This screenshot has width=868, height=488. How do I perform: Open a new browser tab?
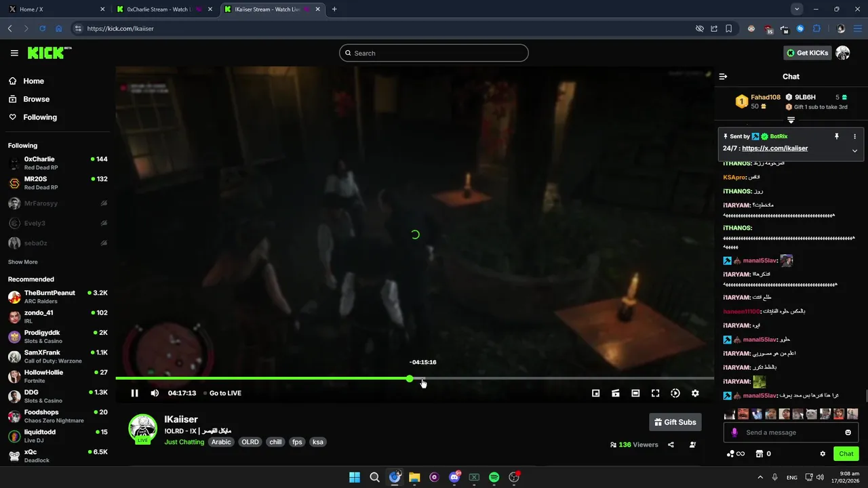pyautogui.click(x=334, y=9)
